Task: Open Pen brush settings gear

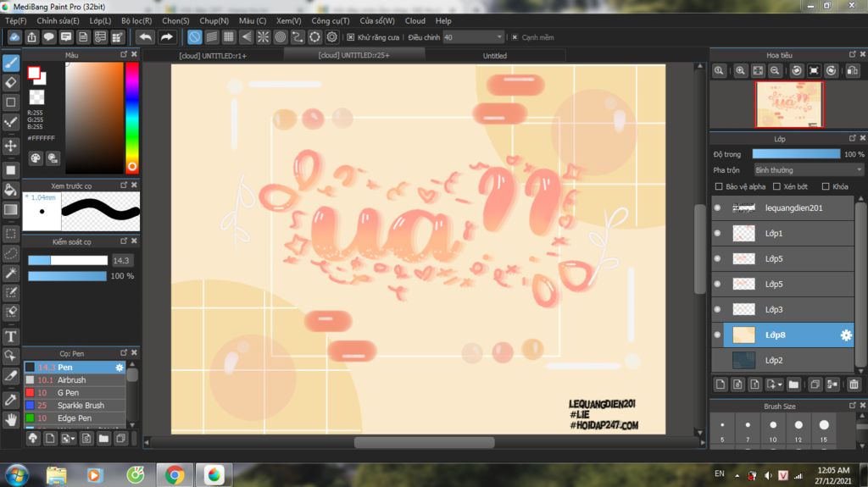Action: (x=119, y=368)
